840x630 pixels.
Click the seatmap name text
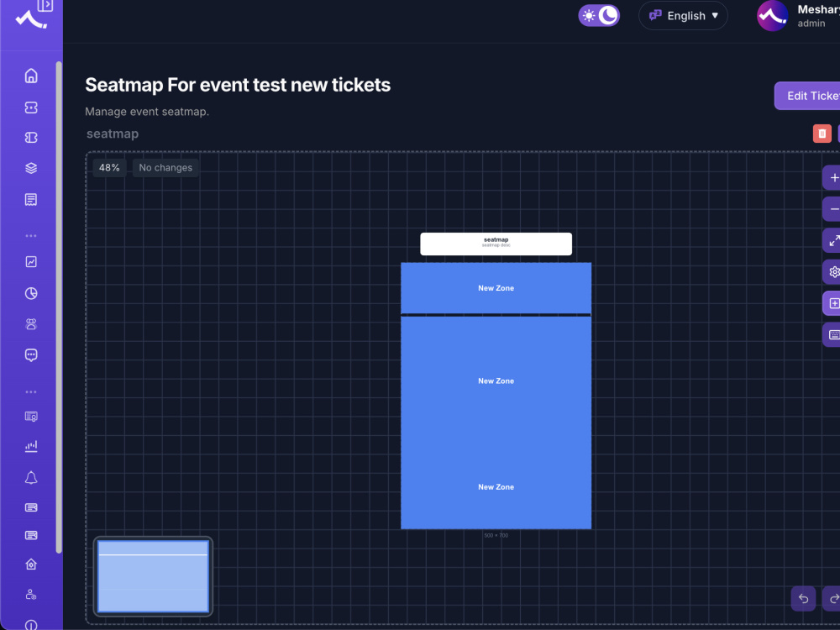(113, 134)
